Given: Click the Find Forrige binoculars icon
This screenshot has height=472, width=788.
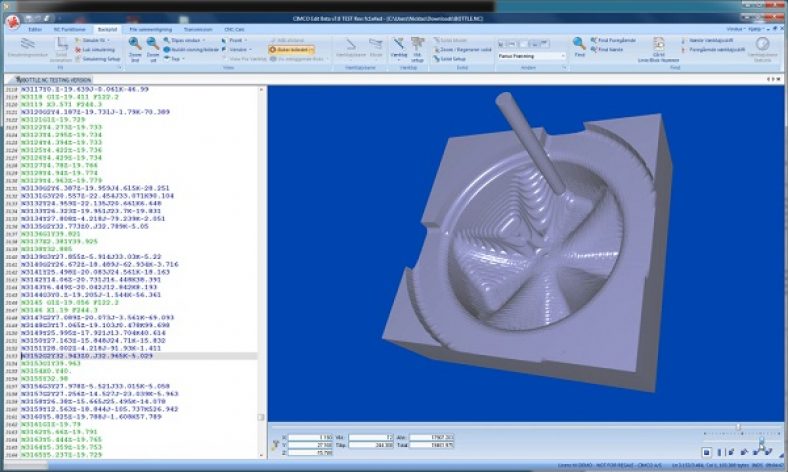Looking at the screenshot, I should [x=594, y=40].
